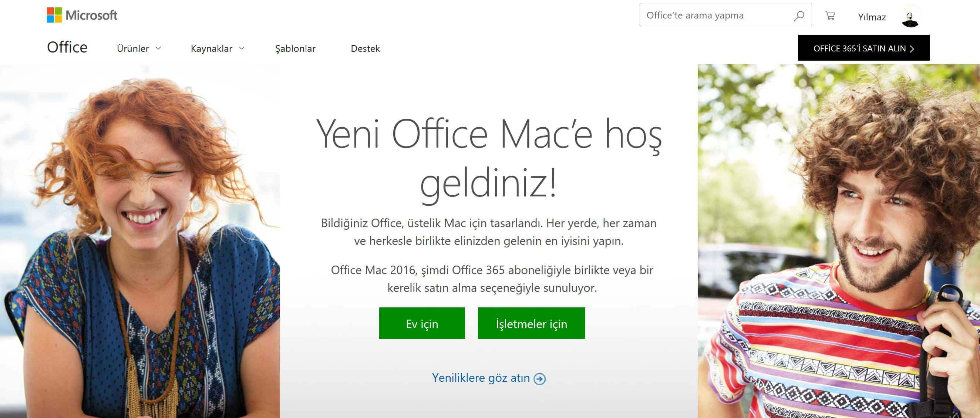Click the Yılmaz account name

point(872,17)
